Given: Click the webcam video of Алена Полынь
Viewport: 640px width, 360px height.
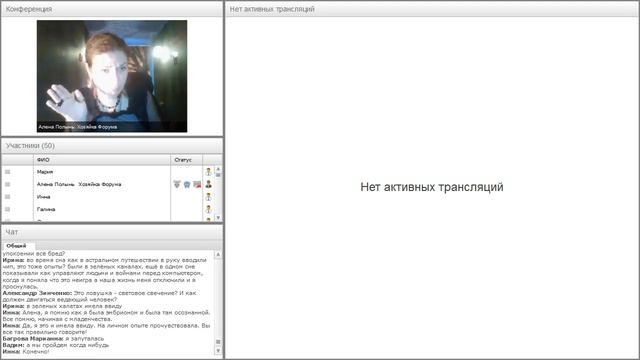Looking at the screenshot, I should [x=112, y=76].
